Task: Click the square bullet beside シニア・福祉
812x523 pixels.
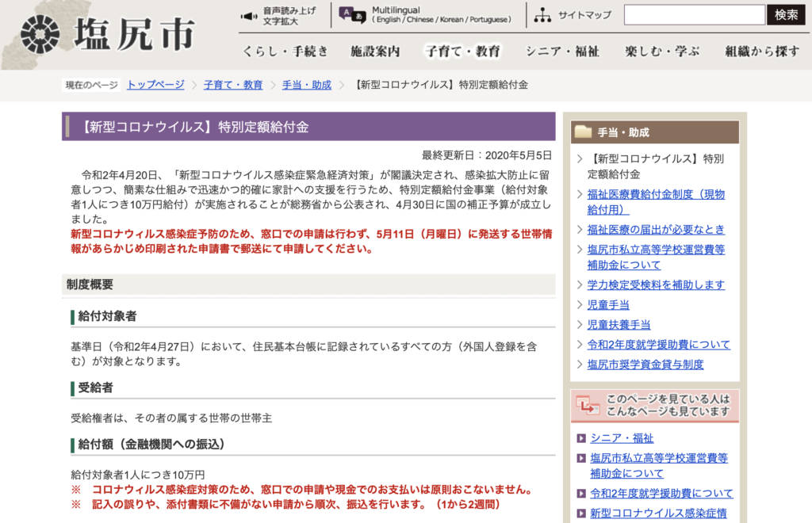Action: click(x=581, y=438)
